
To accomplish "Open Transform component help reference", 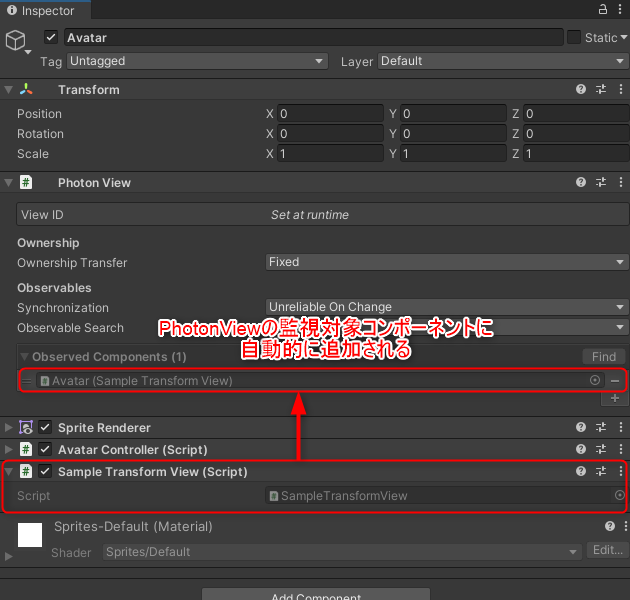I will click(x=581, y=89).
